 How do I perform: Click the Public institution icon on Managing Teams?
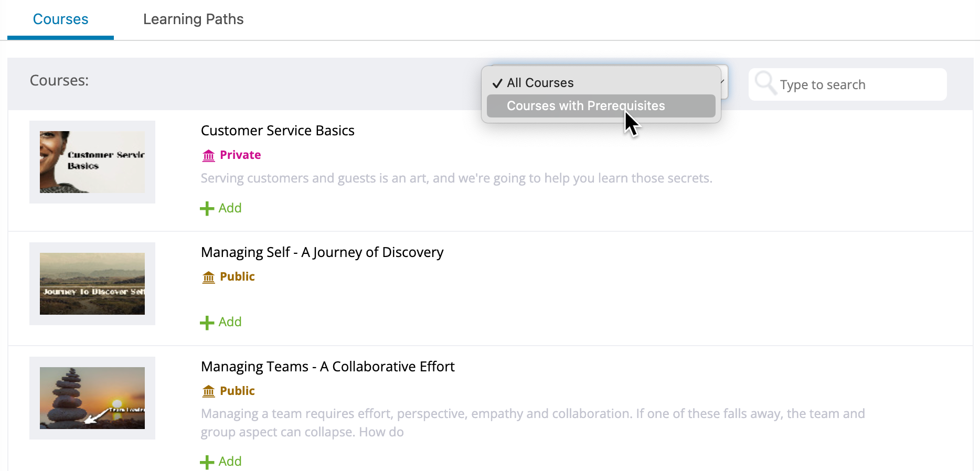(x=208, y=391)
